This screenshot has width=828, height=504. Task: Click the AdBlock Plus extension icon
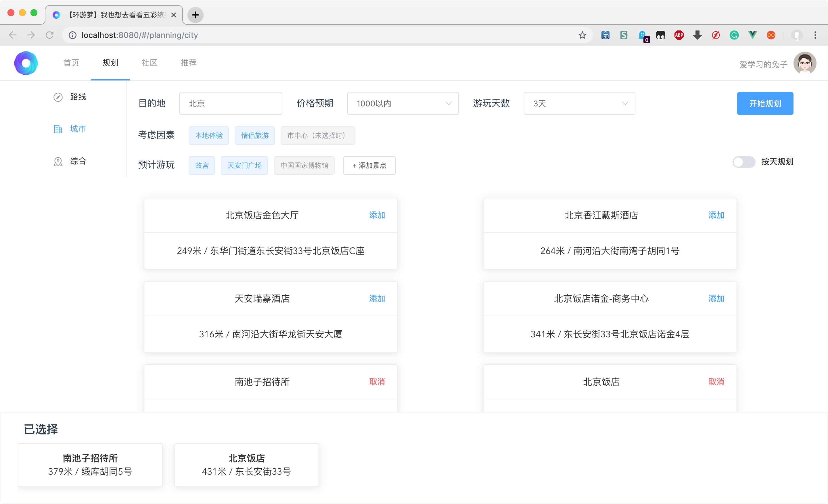tap(679, 35)
